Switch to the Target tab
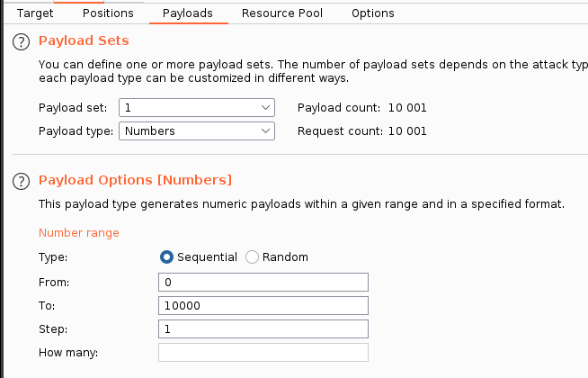The image size is (588, 378). tap(35, 13)
